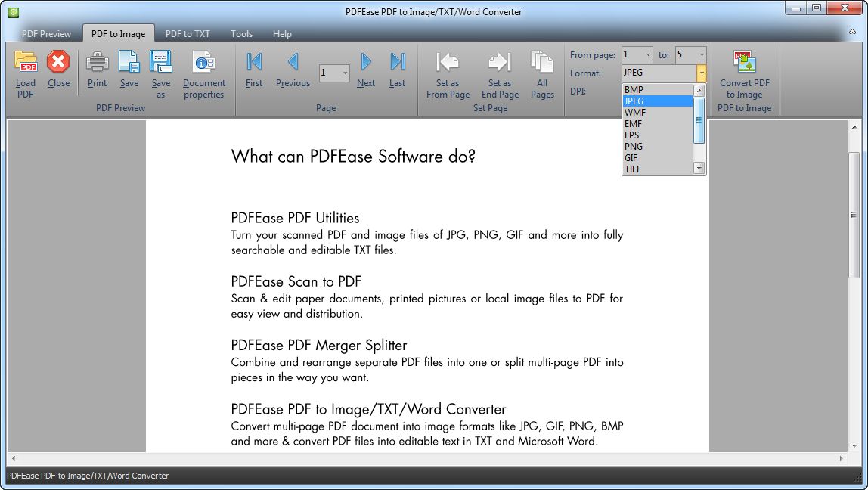Screen dimensions: 868x490
Task: Go to Previous page
Action: 293,61
